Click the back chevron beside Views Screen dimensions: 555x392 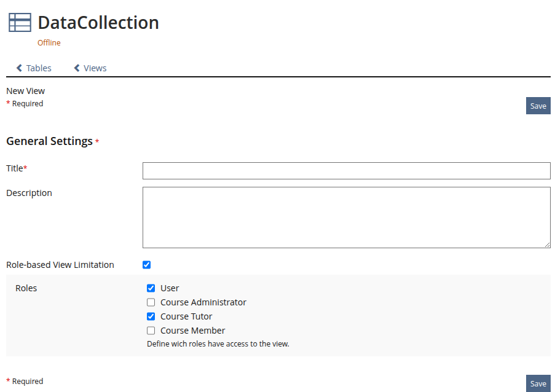point(77,68)
